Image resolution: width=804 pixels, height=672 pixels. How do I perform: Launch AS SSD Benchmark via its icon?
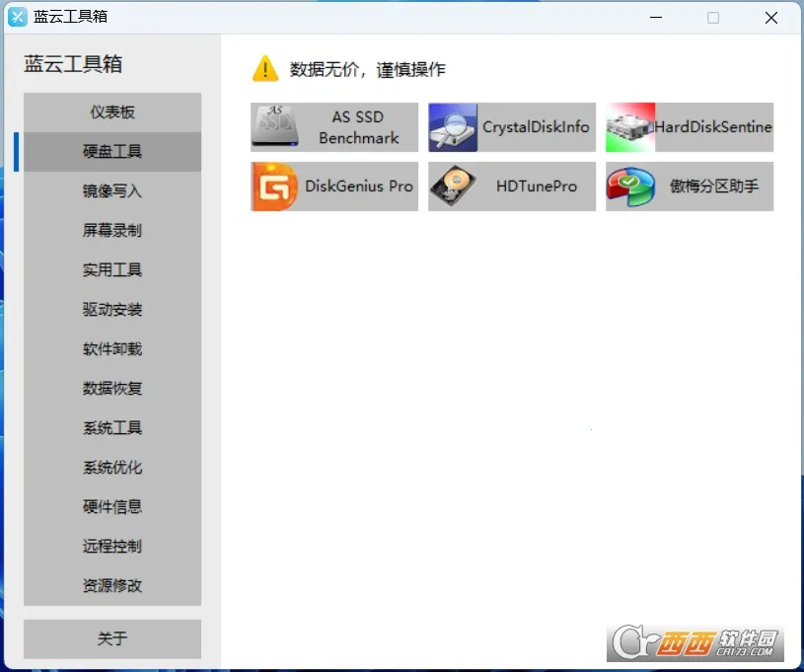coord(273,126)
